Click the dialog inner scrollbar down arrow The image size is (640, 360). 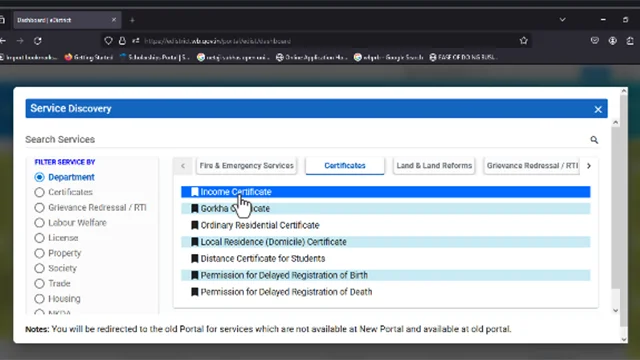616,311
